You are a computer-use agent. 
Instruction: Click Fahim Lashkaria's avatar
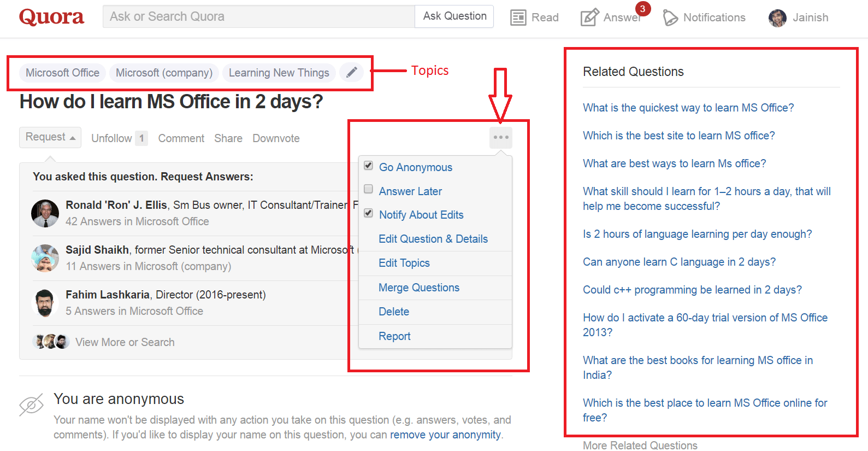45,303
